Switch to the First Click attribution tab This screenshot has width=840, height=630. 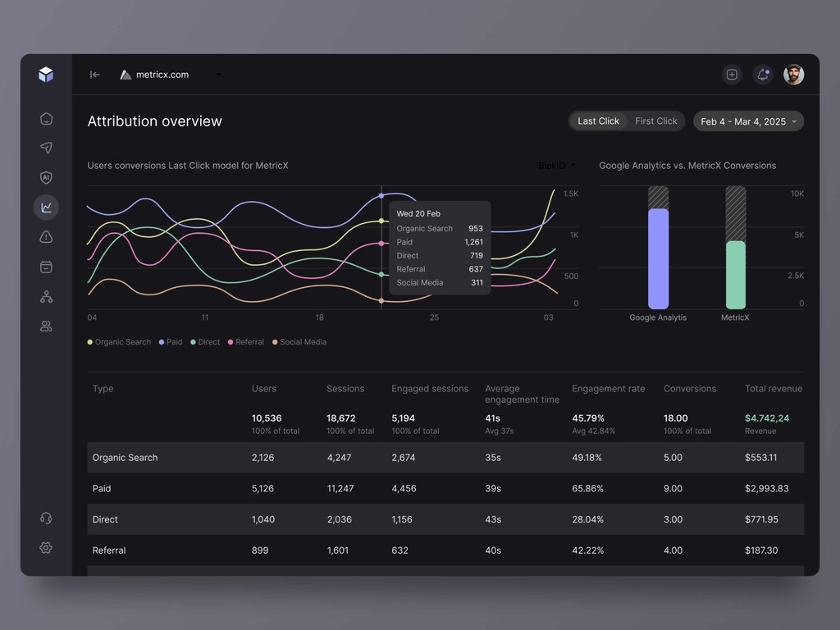(x=655, y=121)
